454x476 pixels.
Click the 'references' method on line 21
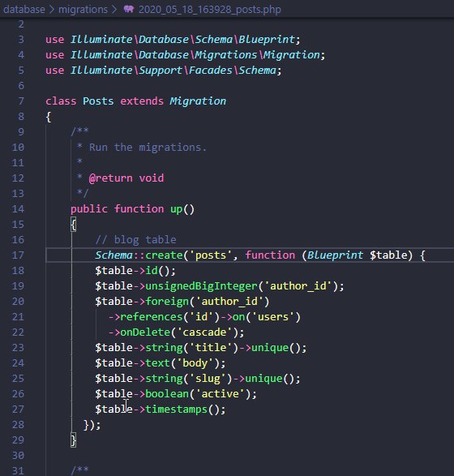point(151,317)
